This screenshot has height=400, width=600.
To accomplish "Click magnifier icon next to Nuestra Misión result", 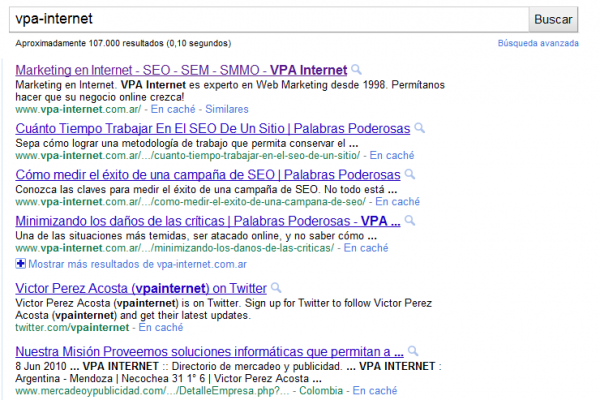I will click(x=412, y=351).
